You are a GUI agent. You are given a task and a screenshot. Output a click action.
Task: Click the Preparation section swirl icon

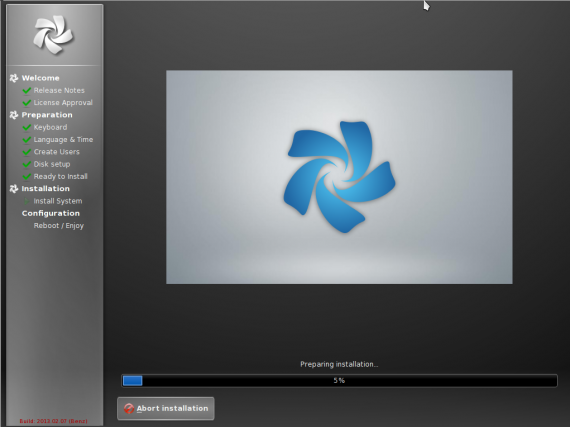coord(14,115)
